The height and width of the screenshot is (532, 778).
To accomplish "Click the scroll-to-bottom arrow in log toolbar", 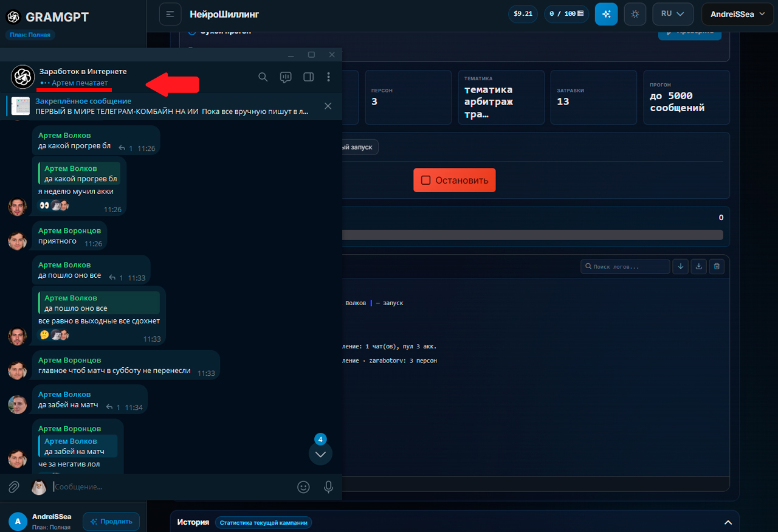I will 681,266.
